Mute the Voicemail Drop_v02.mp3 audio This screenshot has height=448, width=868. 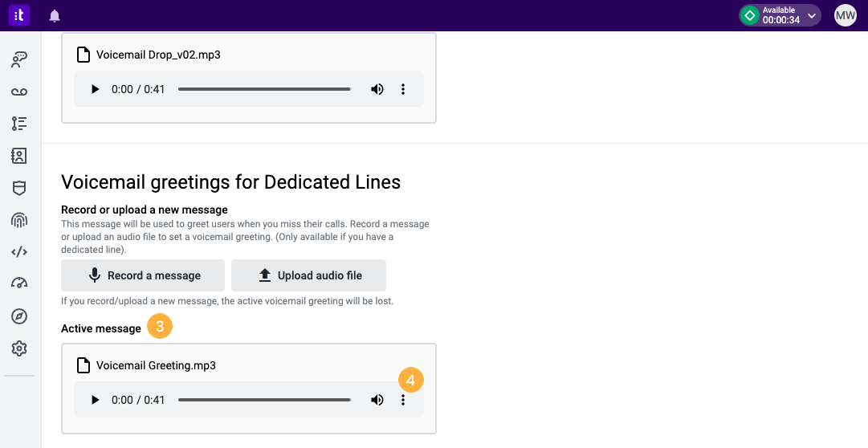[x=377, y=89]
